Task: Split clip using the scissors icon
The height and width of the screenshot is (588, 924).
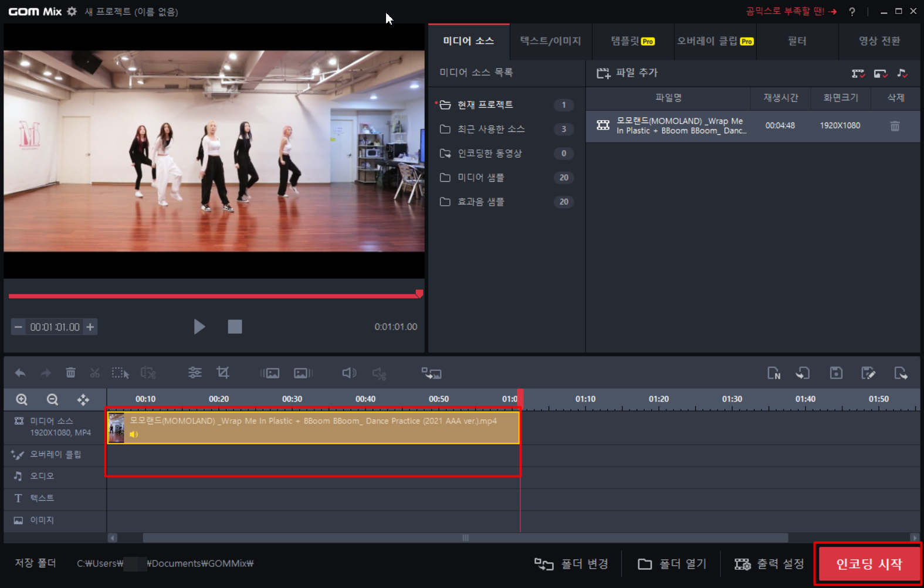Action: point(94,373)
